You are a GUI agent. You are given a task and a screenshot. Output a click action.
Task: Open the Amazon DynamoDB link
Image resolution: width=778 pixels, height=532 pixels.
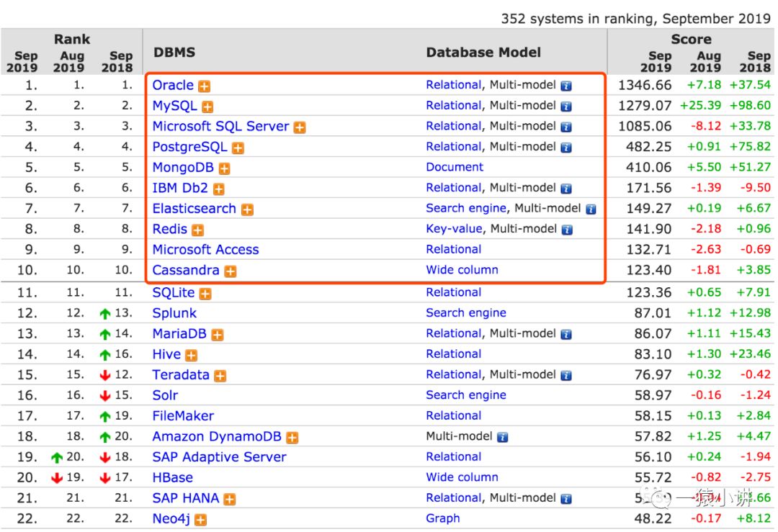coord(217,437)
